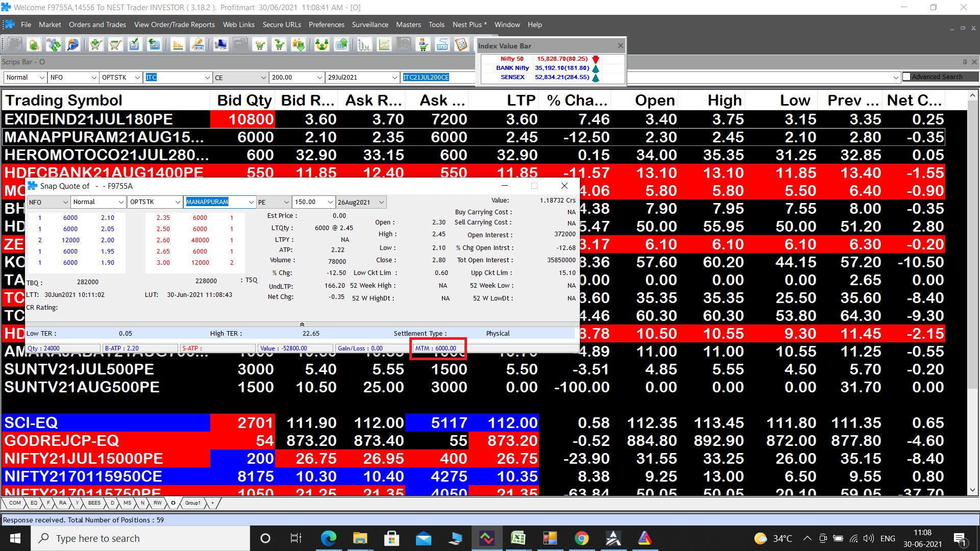Sort by the Bid Qty column header
The height and width of the screenshot is (551, 980).
(243, 101)
